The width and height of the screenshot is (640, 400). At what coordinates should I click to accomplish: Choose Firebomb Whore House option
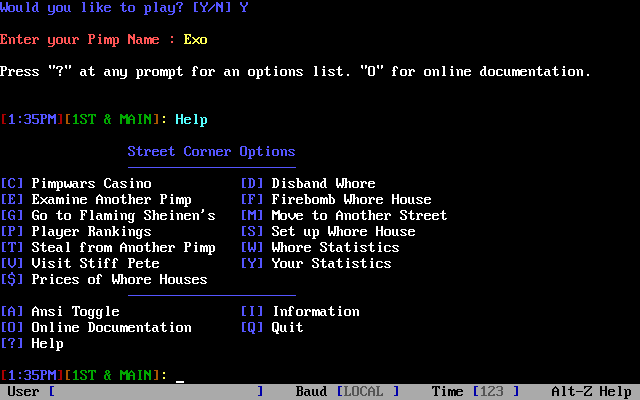[x=336, y=199]
